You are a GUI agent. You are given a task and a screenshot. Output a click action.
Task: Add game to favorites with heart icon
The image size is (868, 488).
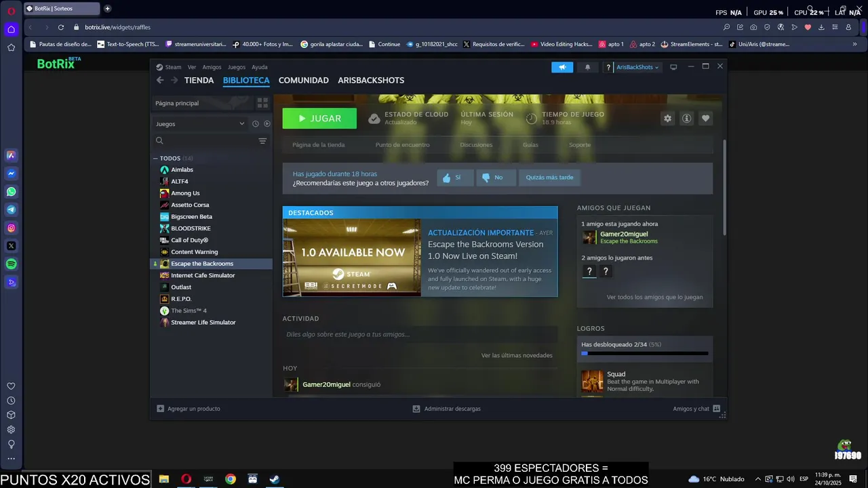(x=705, y=119)
